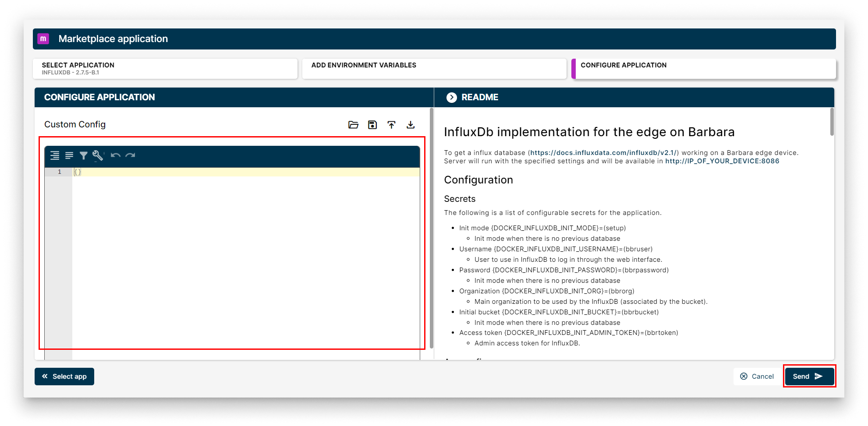Viewport: 868px width, 426px height.
Task: Upload a config via the upload arrow icon
Action: (391, 125)
